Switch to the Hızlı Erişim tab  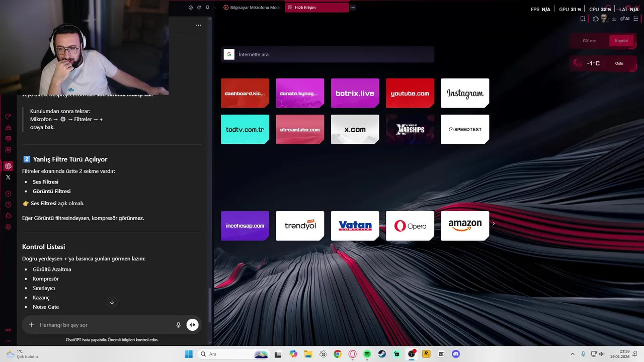coord(316,8)
